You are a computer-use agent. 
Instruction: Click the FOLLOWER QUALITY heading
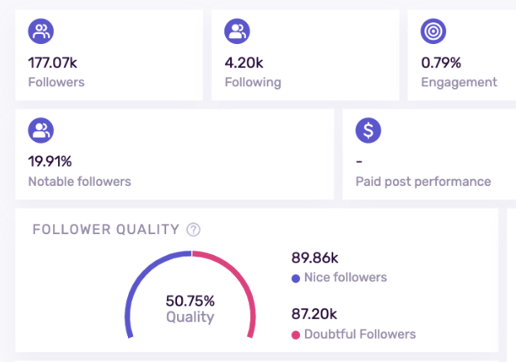106,230
